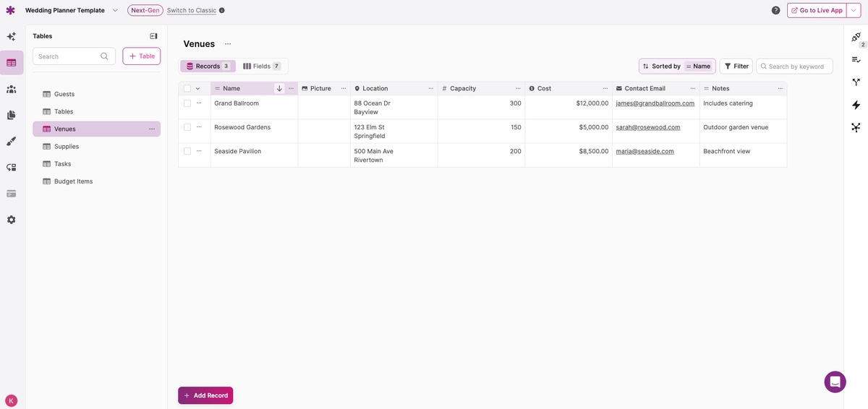Screen dimensions: 868x409
Task: Open the Theme brush icon in sidebar
Action: 12,141
